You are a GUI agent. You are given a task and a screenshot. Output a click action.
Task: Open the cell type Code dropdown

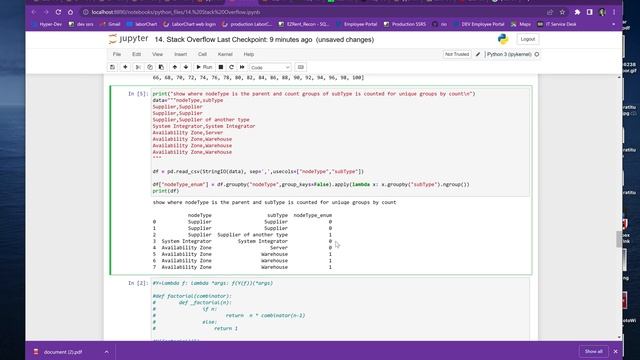270,67
